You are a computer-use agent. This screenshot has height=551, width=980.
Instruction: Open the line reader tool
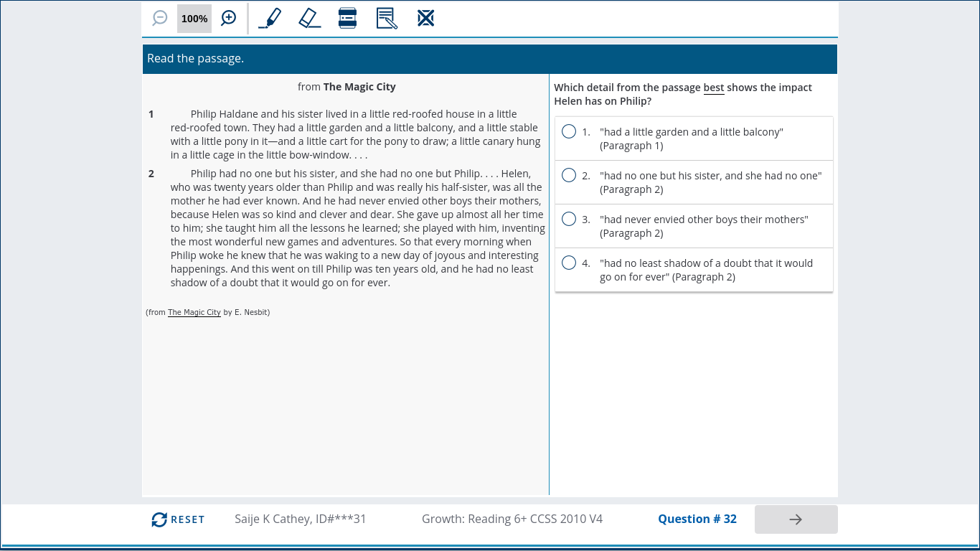(348, 18)
